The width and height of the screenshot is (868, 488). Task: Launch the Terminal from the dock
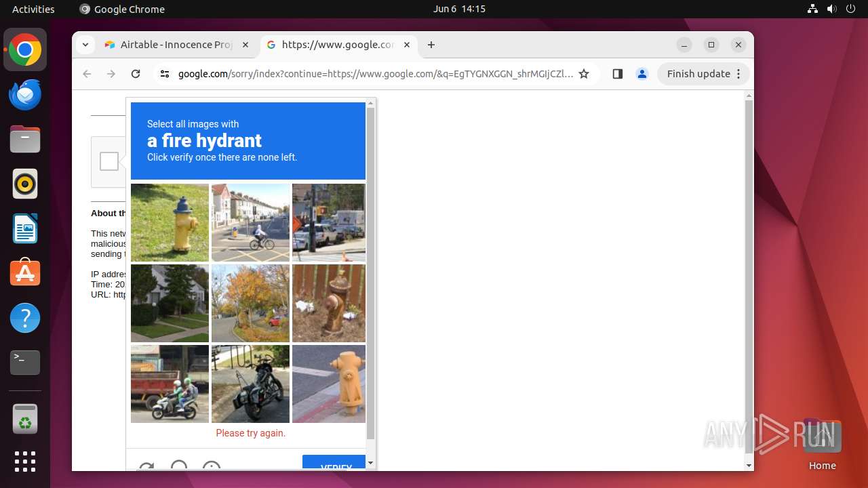[25, 363]
